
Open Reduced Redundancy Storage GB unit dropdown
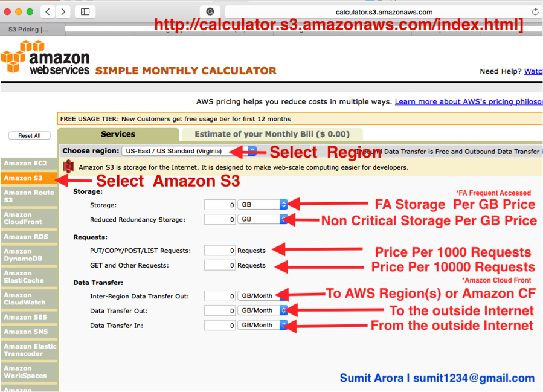click(x=263, y=219)
